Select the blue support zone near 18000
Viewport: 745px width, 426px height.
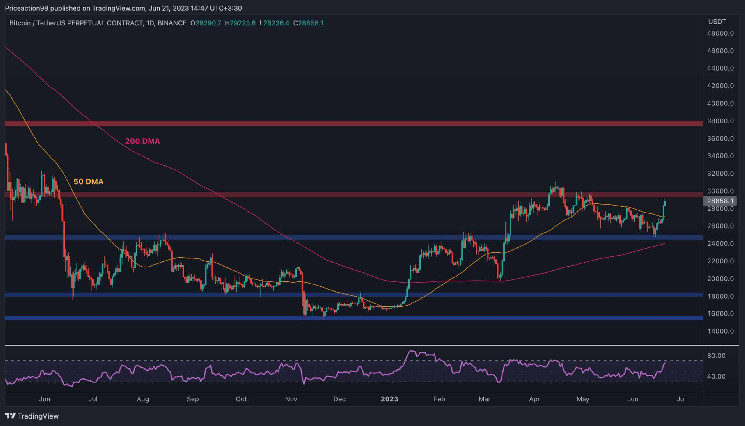point(353,295)
